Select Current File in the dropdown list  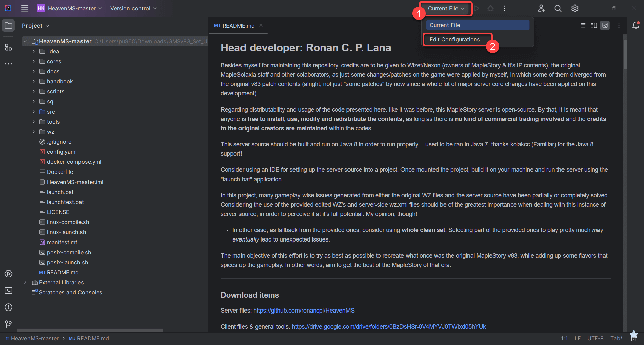[478, 25]
